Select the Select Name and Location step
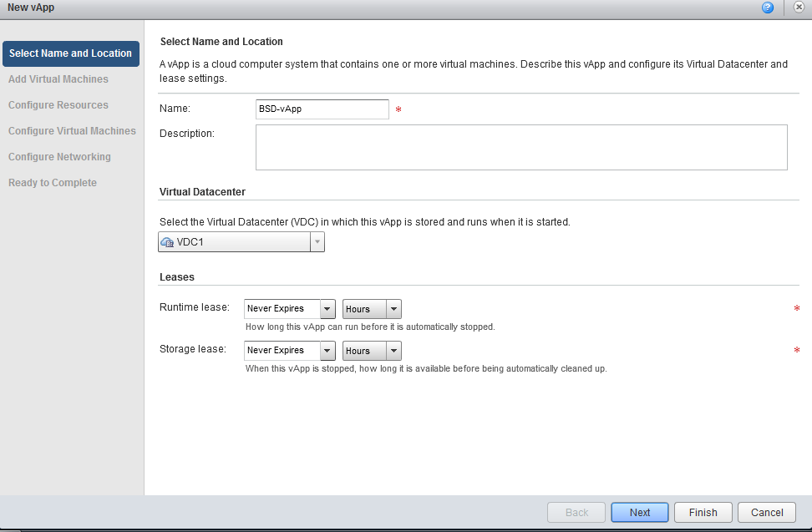 pyautogui.click(x=71, y=53)
